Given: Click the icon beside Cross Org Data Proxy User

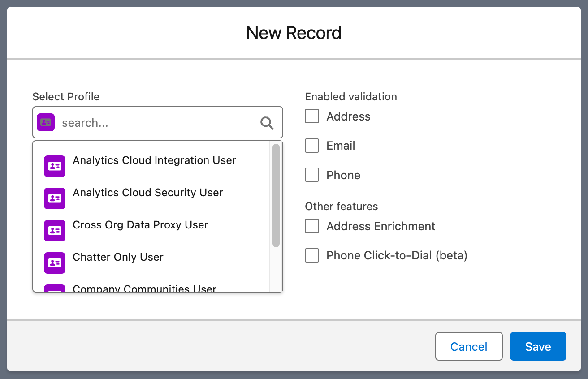Looking at the screenshot, I should (x=55, y=230).
